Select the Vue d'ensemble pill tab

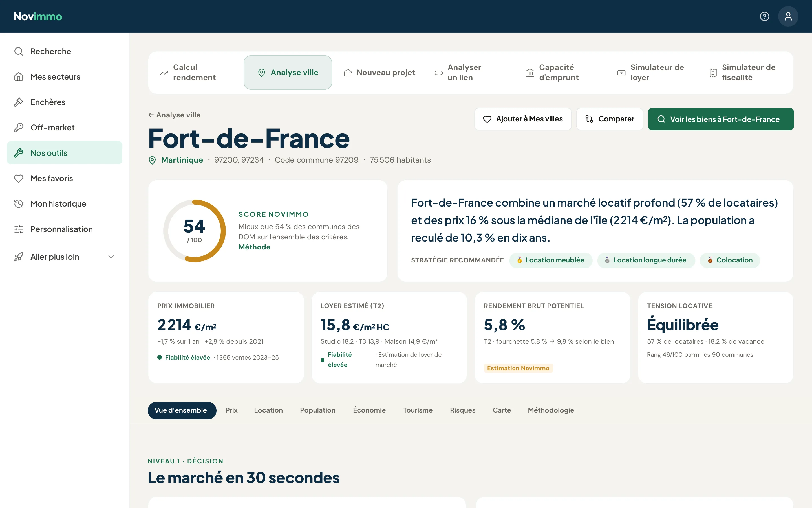[182, 410]
